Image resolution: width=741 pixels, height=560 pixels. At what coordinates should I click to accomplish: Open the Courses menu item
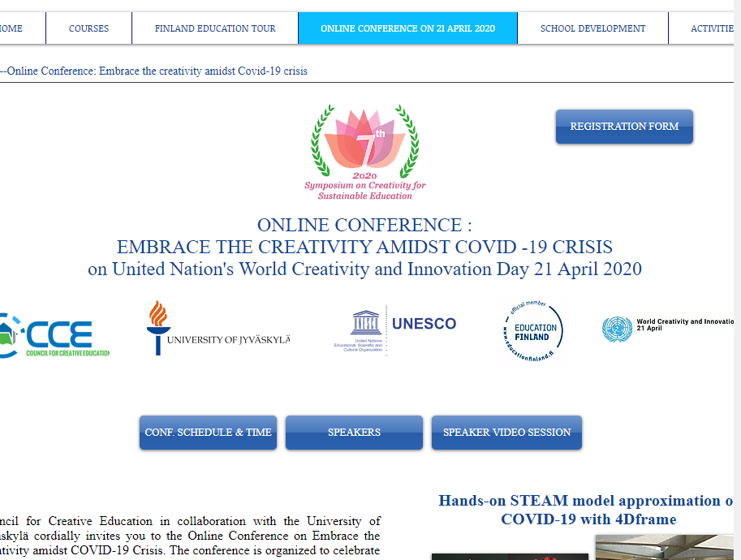tap(88, 28)
